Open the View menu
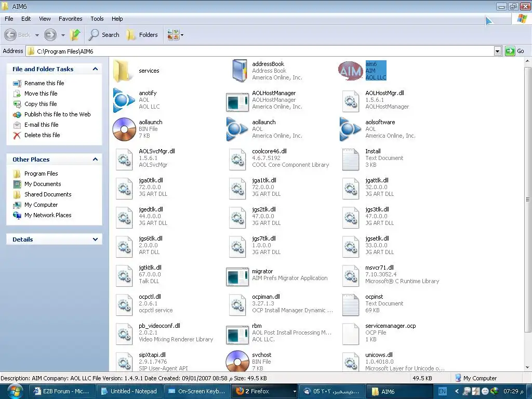The height and width of the screenshot is (399, 532). click(x=45, y=19)
